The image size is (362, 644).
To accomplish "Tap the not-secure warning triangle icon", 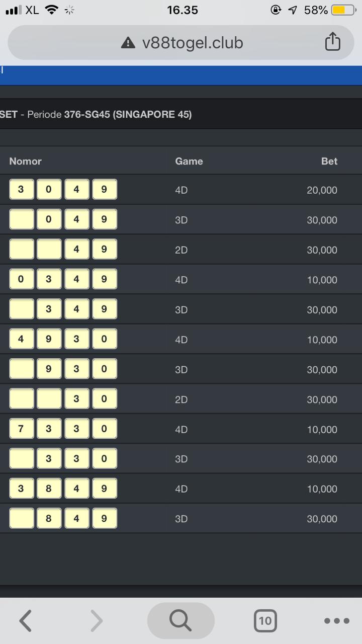I will (128, 43).
